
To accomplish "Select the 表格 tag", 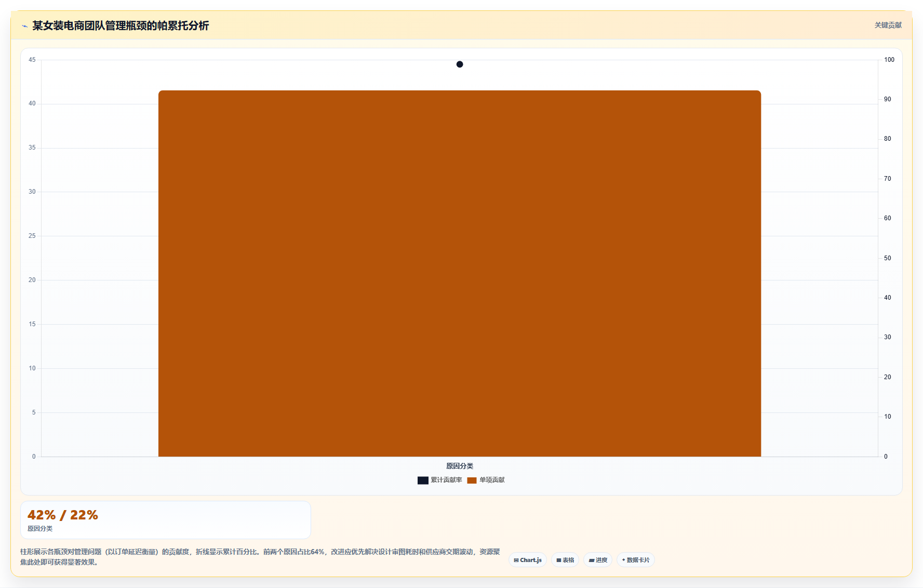I will [565, 560].
